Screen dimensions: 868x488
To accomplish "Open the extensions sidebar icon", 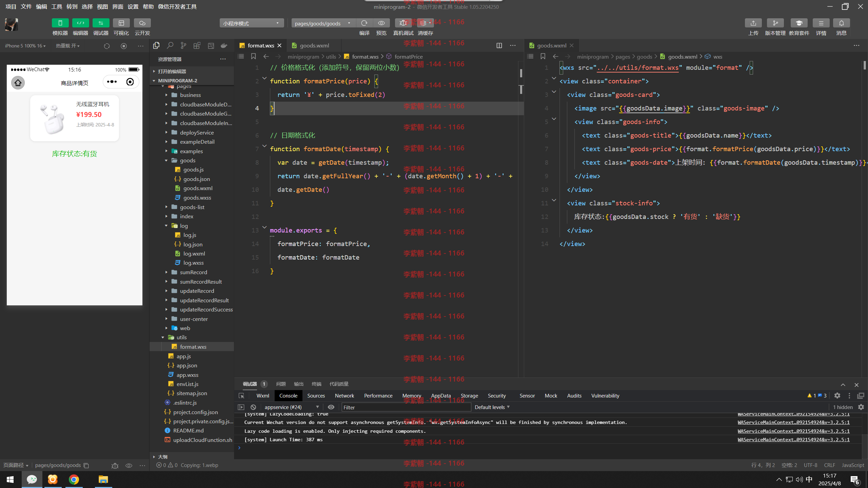I will (x=197, y=45).
